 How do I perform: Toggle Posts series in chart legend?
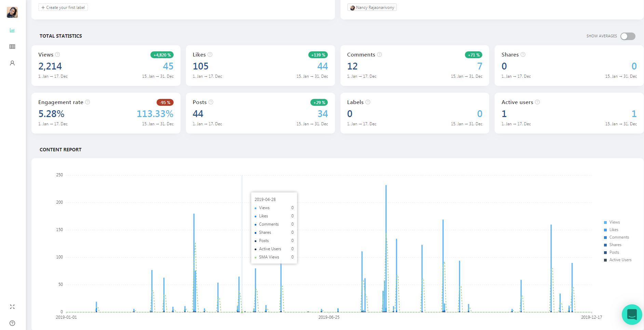(x=612, y=252)
